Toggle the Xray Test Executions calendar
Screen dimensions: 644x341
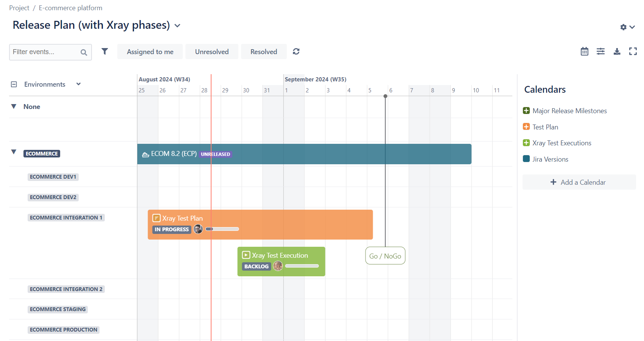click(526, 143)
